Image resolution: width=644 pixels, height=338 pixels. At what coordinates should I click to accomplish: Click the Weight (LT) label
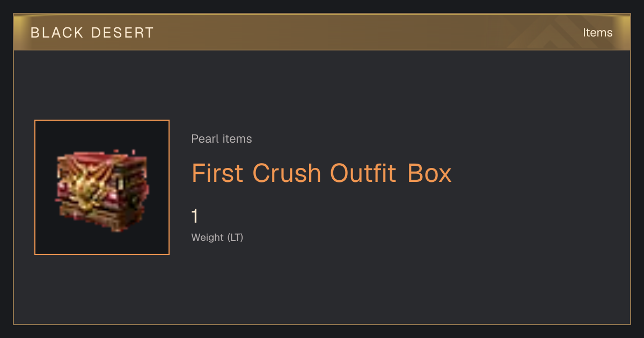217,237
